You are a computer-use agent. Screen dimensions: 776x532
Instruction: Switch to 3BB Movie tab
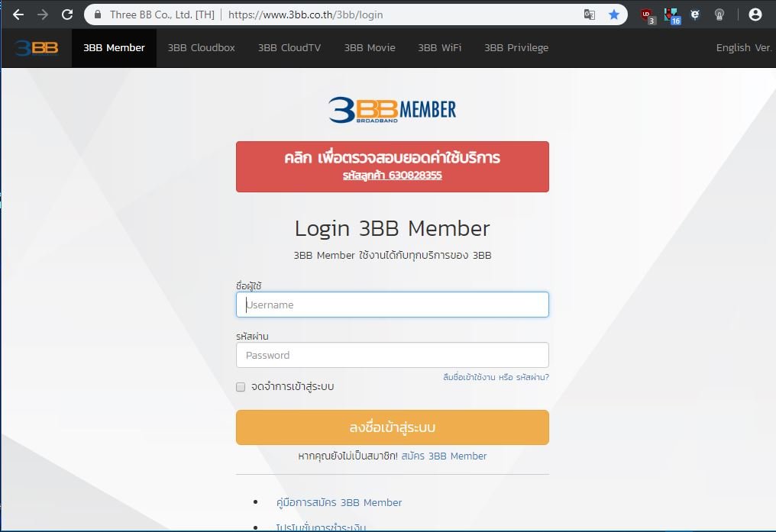point(370,48)
